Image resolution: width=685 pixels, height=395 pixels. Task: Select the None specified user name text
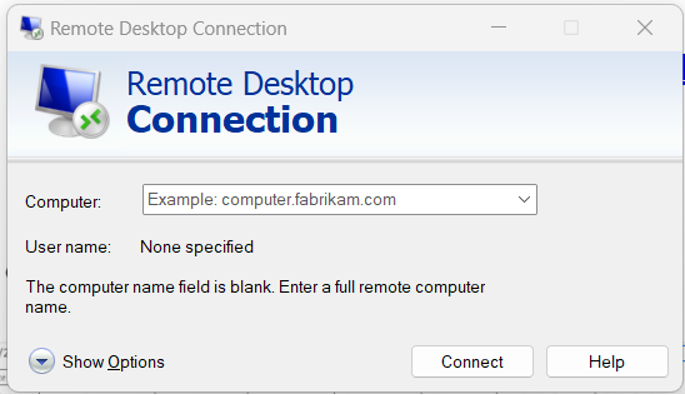[x=197, y=247]
